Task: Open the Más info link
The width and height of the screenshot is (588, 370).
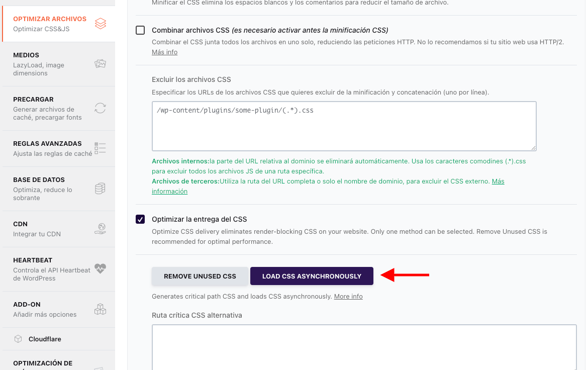Action: pos(165,52)
